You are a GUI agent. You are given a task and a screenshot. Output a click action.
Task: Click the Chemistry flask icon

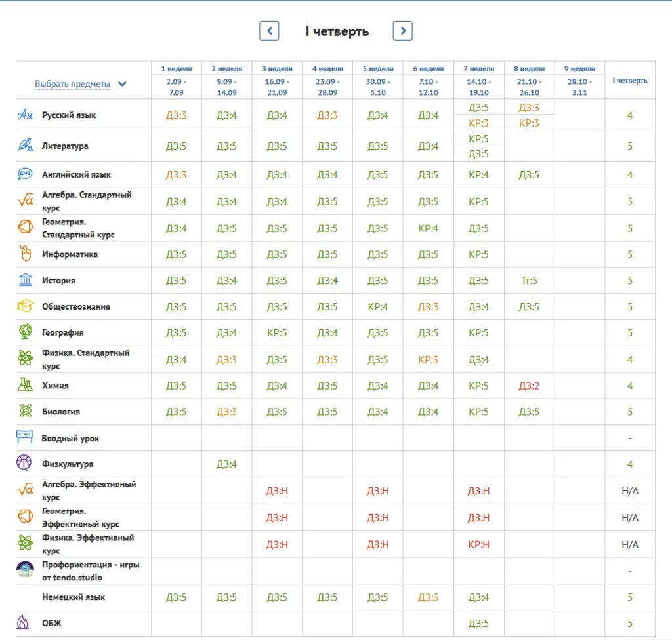pyautogui.click(x=25, y=386)
